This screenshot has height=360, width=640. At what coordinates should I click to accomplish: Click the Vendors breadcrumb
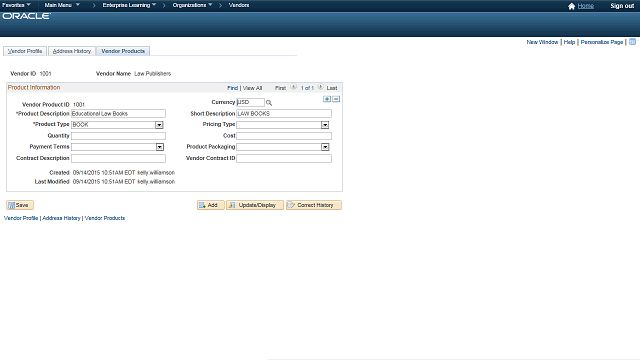pos(239,5)
